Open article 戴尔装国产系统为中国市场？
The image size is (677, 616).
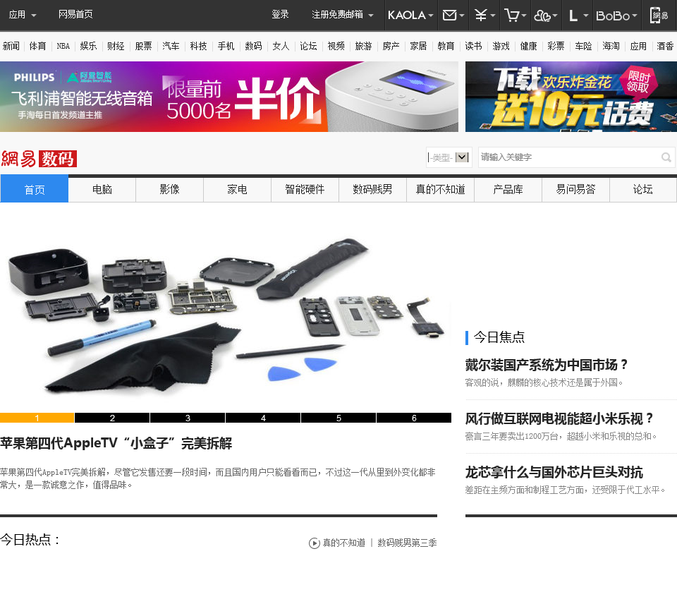pos(547,365)
